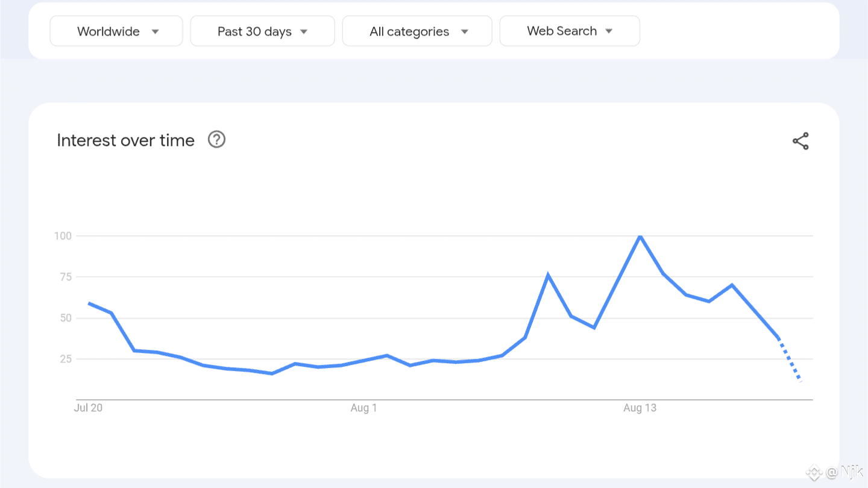The width and height of the screenshot is (868, 488).
Task: Click the line's starting point above Jul 20
Action: tap(89, 303)
